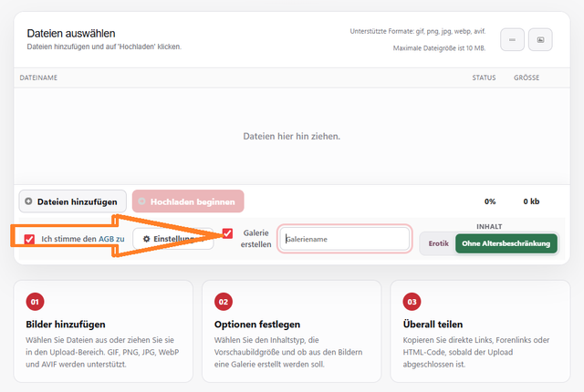Click the list view icon button
Image resolution: width=584 pixels, height=392 pixels.
click(x=512, y=39)
